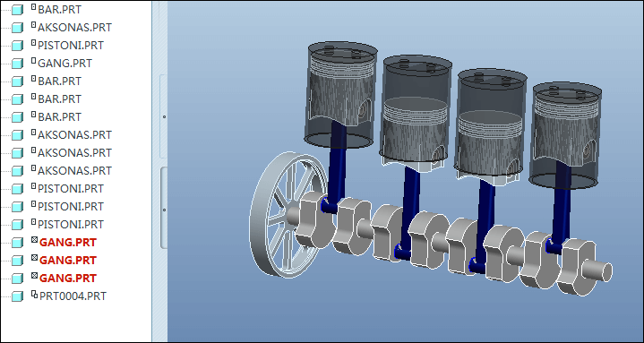Pick the leftmost piston cylinder in the viewport

342,95
